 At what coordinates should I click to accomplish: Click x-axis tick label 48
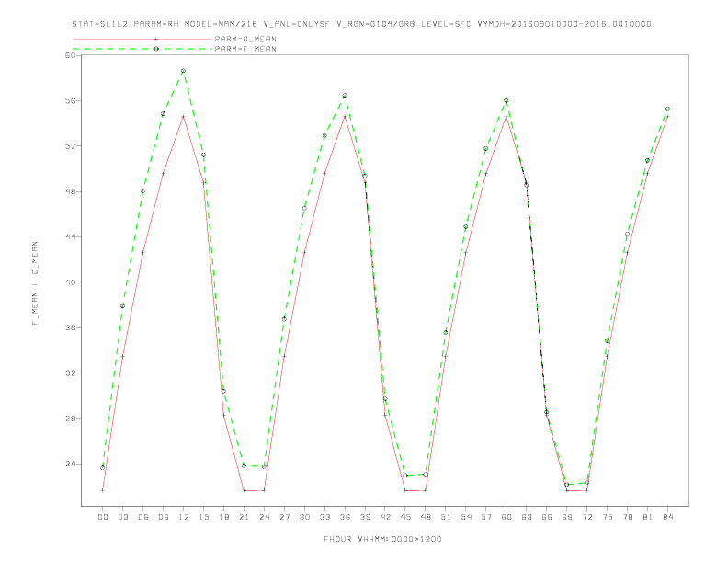click(426, 517)
